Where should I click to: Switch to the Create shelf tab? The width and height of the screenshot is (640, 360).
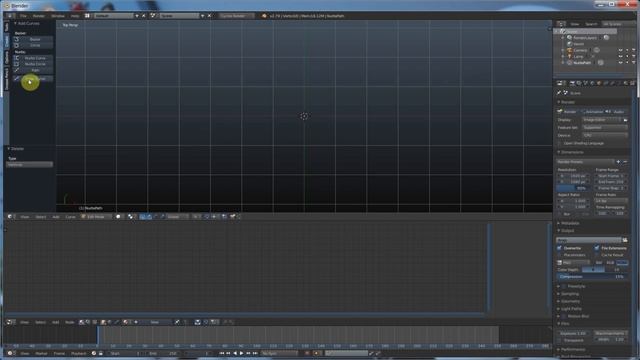coord(6,41)
